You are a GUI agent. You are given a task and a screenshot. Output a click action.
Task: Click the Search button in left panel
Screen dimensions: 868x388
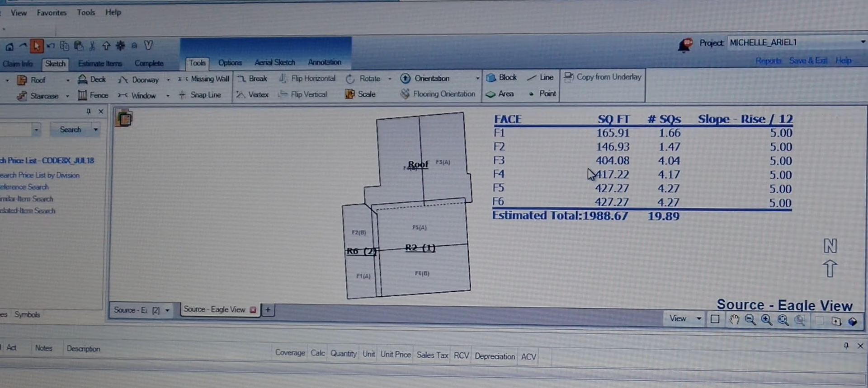pyautogui.click(x=71, y=130)
